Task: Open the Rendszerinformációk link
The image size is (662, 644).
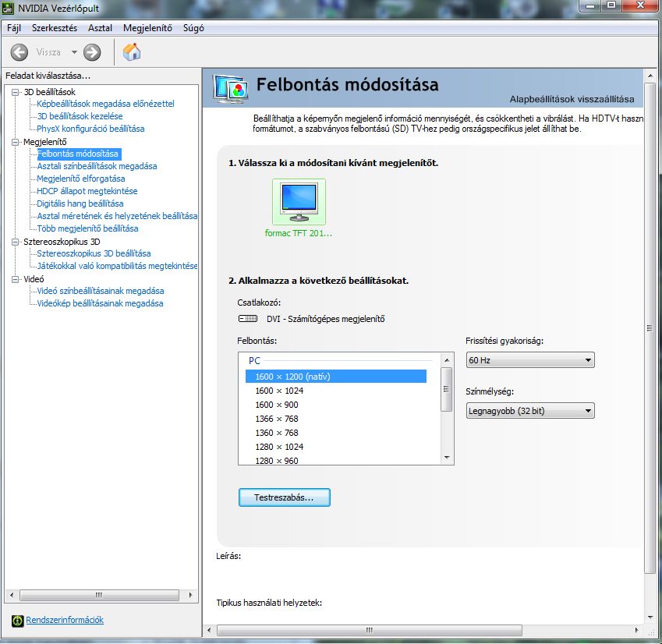Action: point(65,620)
